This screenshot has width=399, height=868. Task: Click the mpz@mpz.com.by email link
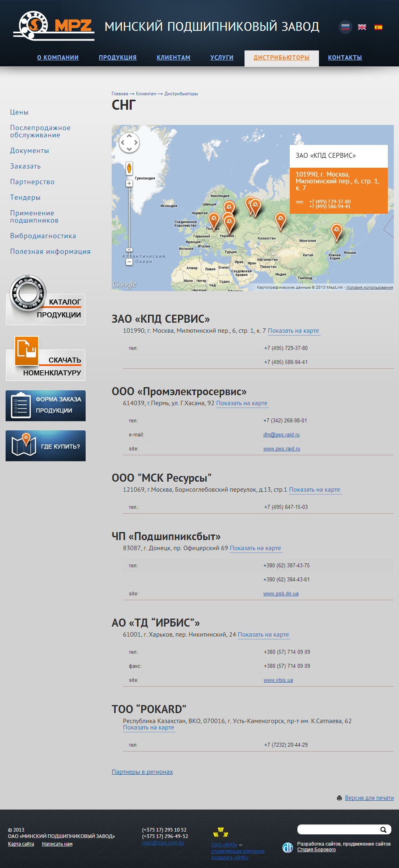[x=163, y=843]
